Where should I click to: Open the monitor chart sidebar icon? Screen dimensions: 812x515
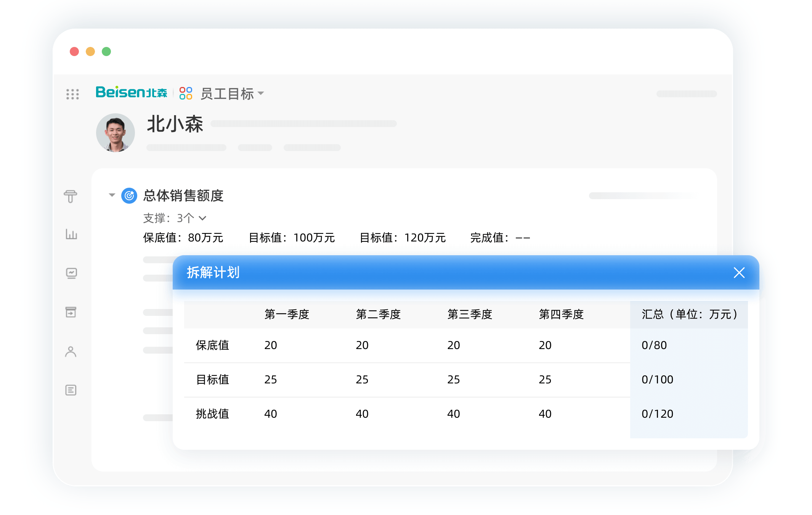pos(71,273)
